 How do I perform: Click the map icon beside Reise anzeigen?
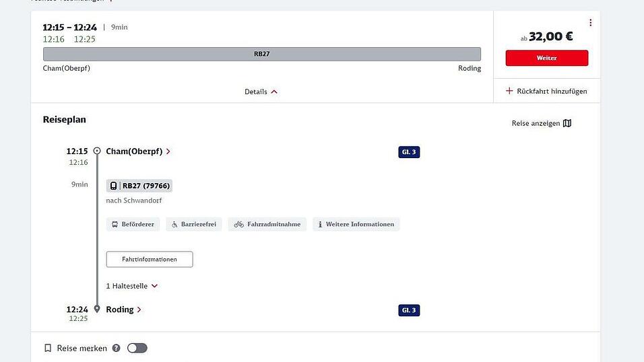point(567,123)
